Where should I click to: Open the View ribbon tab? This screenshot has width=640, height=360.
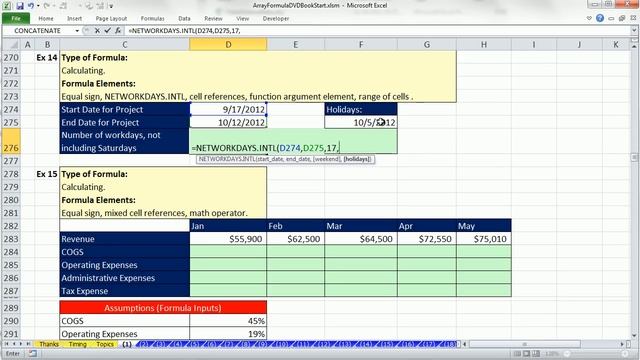click(x=242, y=18)
